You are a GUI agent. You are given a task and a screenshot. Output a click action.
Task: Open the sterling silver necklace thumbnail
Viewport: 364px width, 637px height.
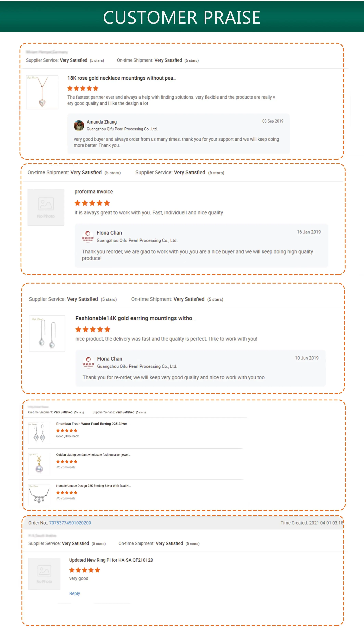[x=39, y=495]
